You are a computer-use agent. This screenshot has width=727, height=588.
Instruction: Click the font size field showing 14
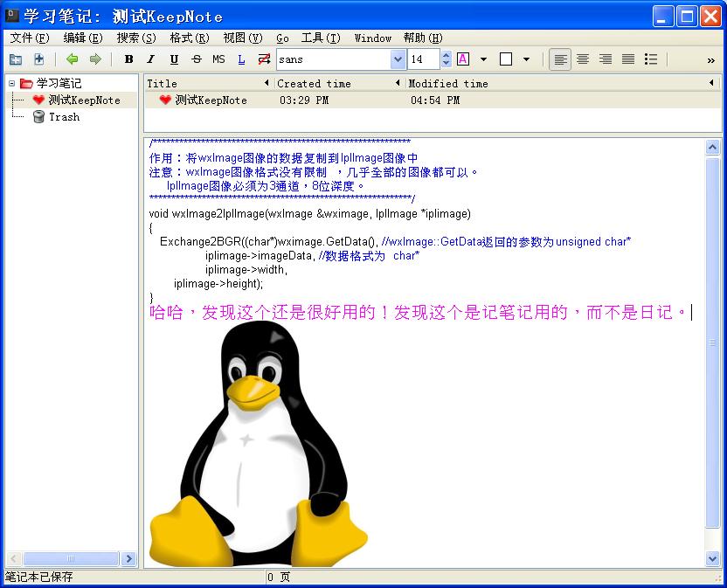click(423, 59)
